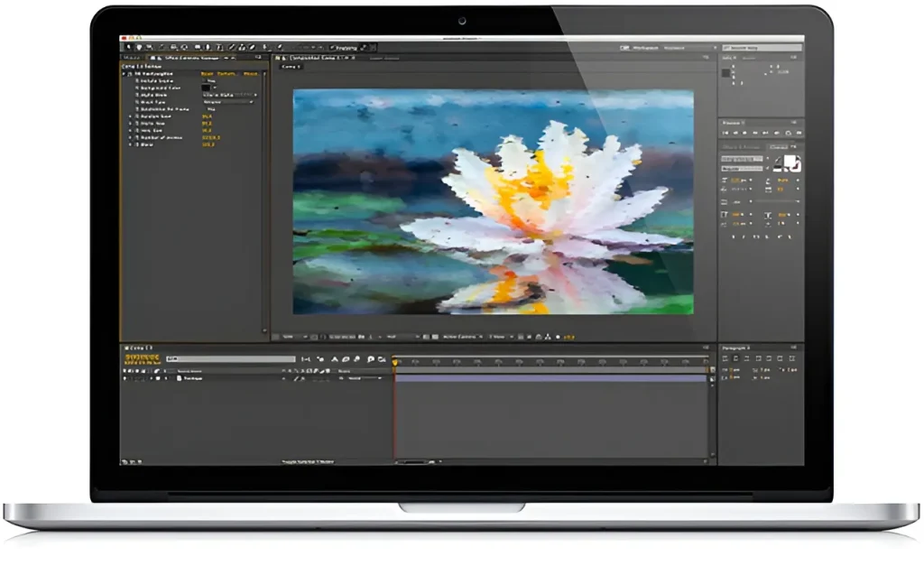Click the current time indicator playhead

point(394,361)
